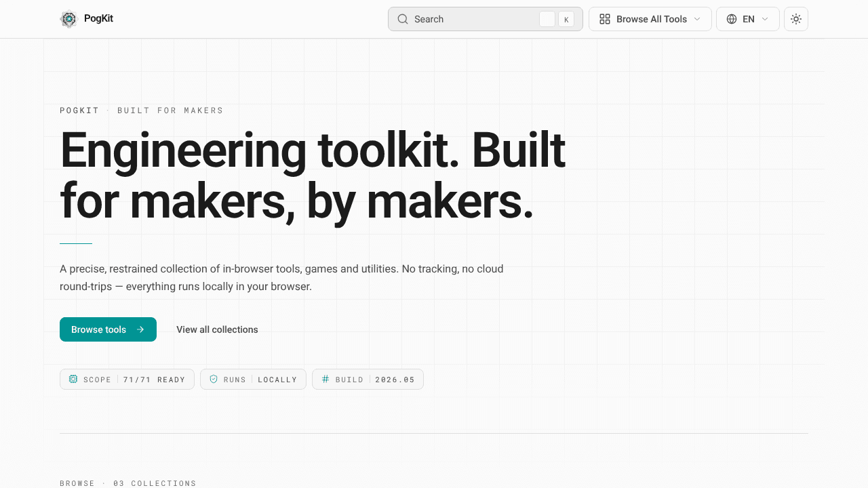Image resolution: width=868 pixels, height=488 pixels.
Task: Click the shield icon in RUNS badge
Action: click(214, 380)
